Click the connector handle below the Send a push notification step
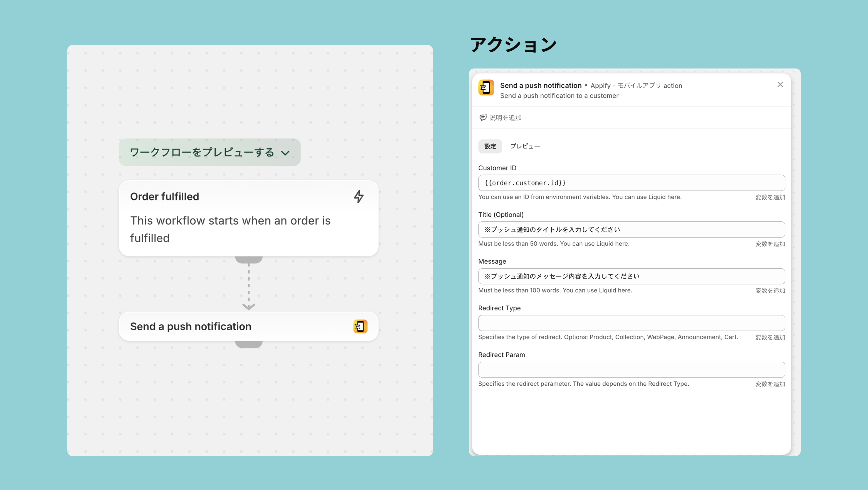This screenshot has width=868, height=490. click(x=249, y=344)
